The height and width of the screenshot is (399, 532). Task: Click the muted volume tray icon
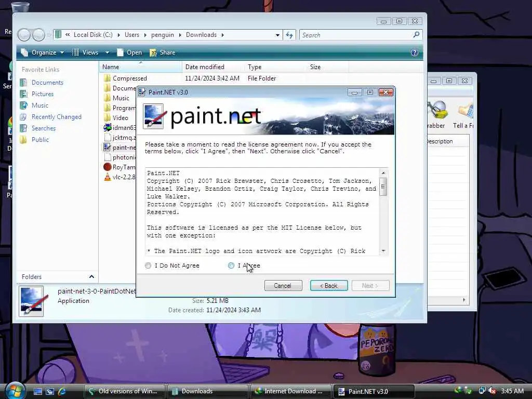(492, 391)
